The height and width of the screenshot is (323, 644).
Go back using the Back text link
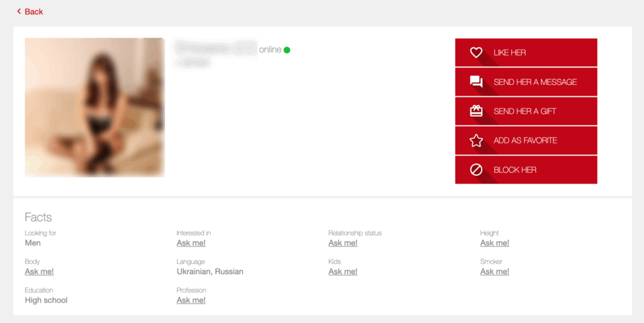coord(34,11)
